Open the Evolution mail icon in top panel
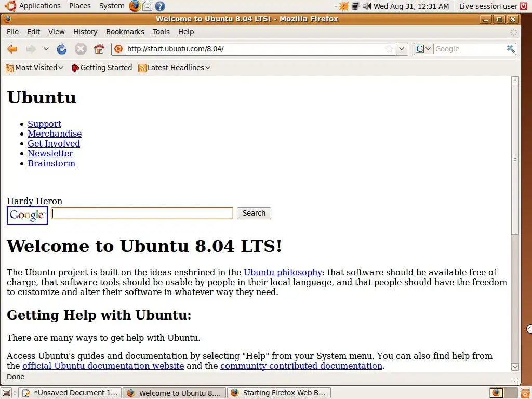Screen dimensions: 532x399 point(147,6)
